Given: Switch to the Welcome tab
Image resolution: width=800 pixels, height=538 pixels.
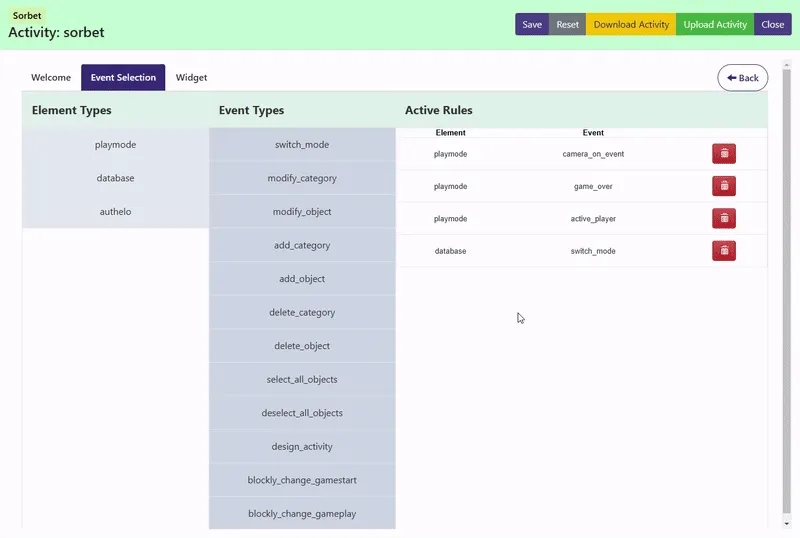Looking at the screenshot, I should point(51,78).
